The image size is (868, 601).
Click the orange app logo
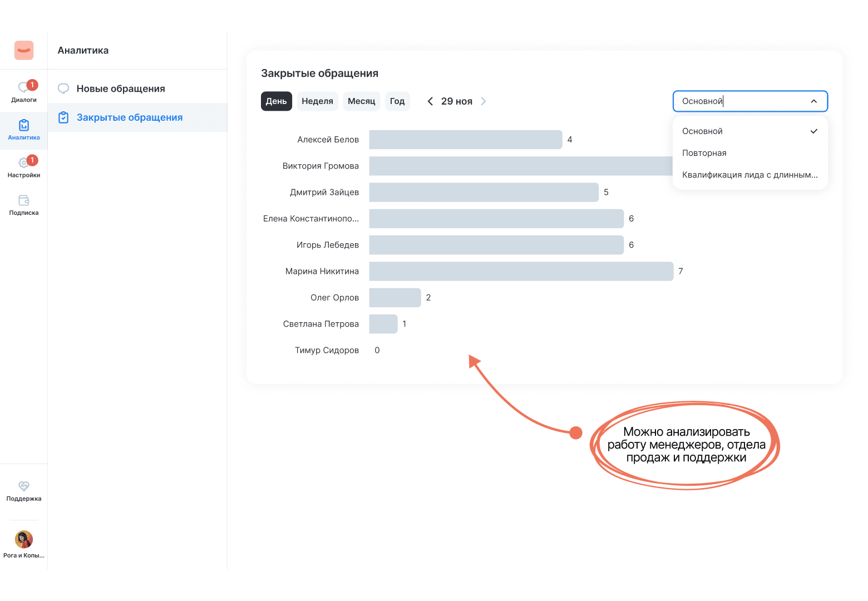(x=24, y=50)
